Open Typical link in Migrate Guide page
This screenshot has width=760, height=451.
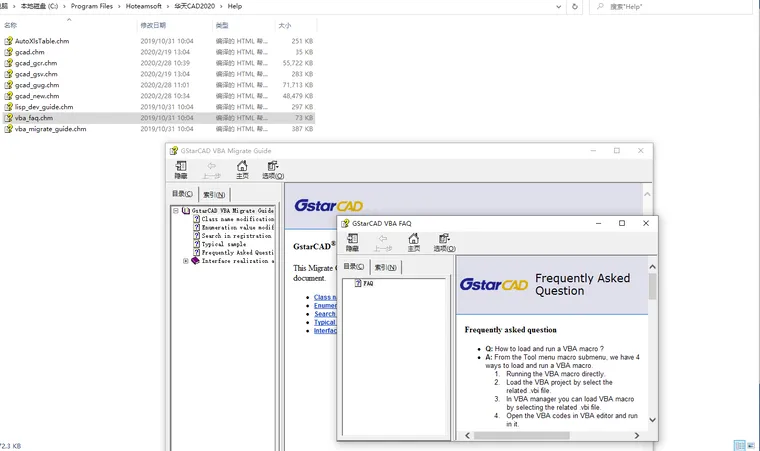pyautogui.click(x=325, y=322)
